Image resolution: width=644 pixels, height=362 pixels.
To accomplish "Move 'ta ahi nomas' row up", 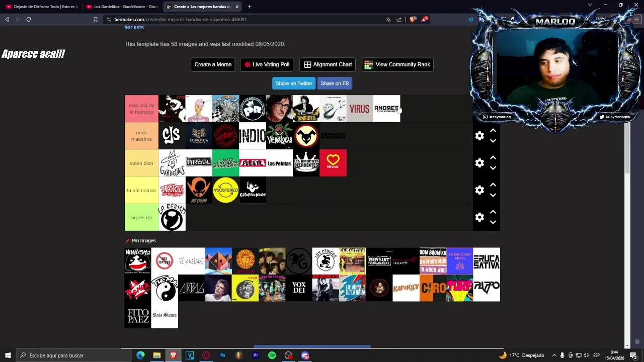I will (x=493, y=185).
